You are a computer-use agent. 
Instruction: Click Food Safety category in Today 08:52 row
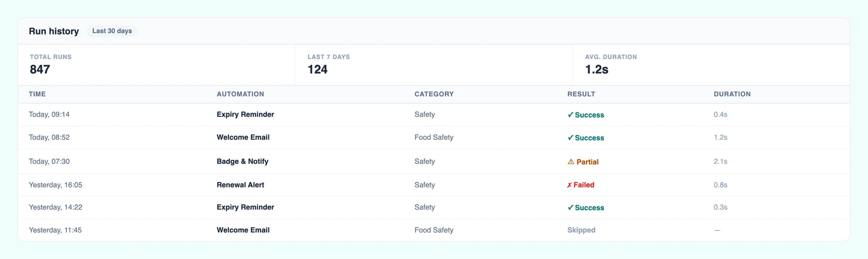pyautogui.click(x=434, y=137)
